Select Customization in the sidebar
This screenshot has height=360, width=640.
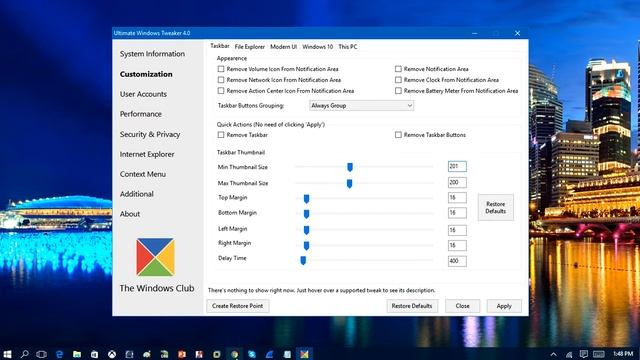(x=146, y=74)
